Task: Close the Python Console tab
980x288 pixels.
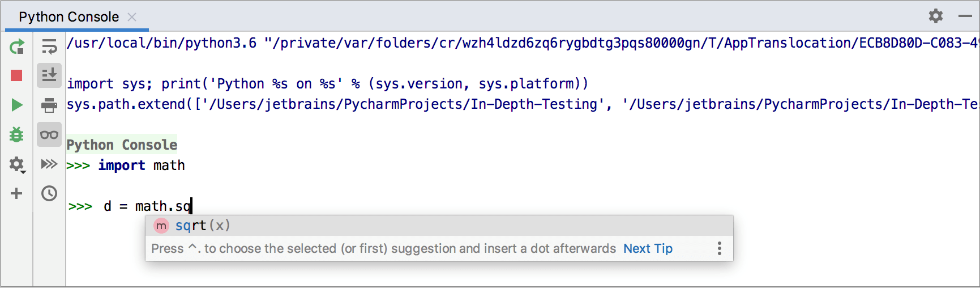Action: [x=132, y=17]
